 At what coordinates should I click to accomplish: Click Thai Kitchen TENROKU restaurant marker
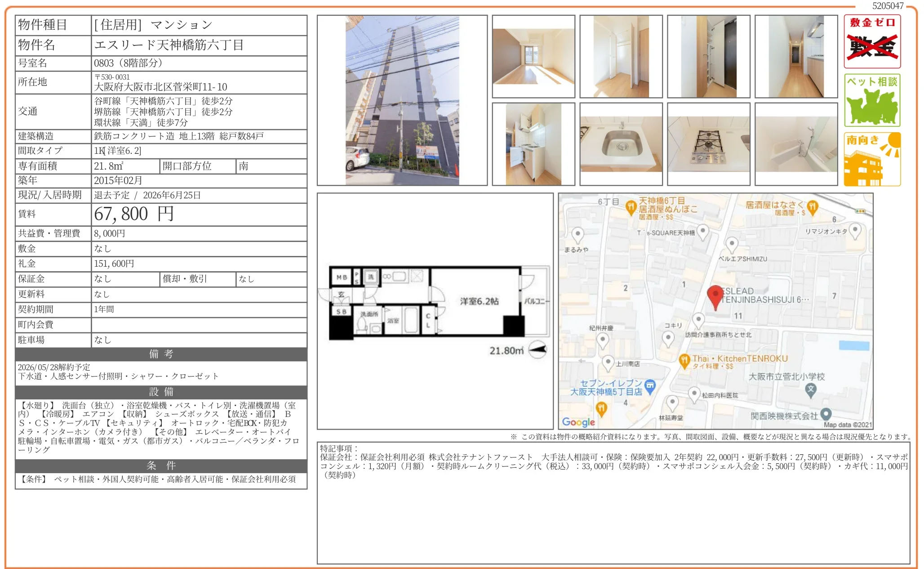684,360
